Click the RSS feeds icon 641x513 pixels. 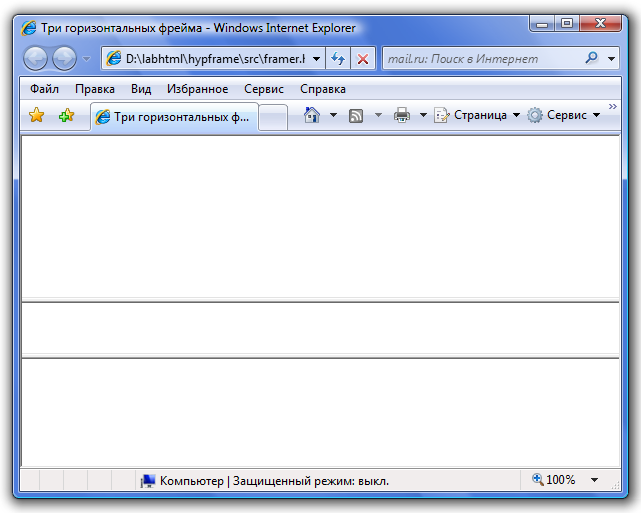click(356, 116)
